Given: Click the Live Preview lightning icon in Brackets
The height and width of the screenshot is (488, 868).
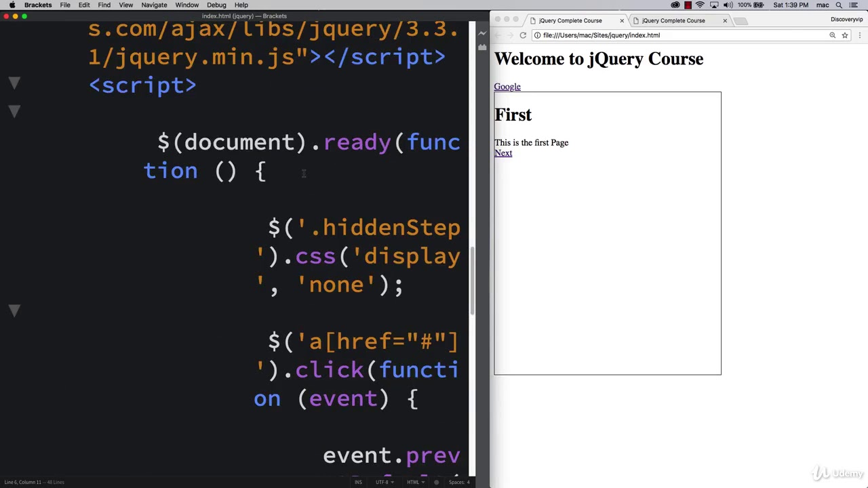Looking at the screenshot, I should coord(482,33).
